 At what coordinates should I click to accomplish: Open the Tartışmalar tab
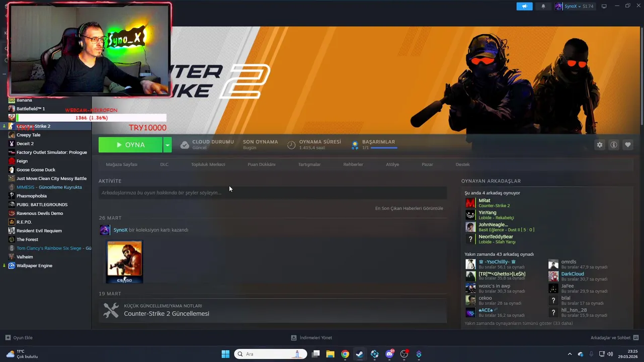(x=309, y=164)
